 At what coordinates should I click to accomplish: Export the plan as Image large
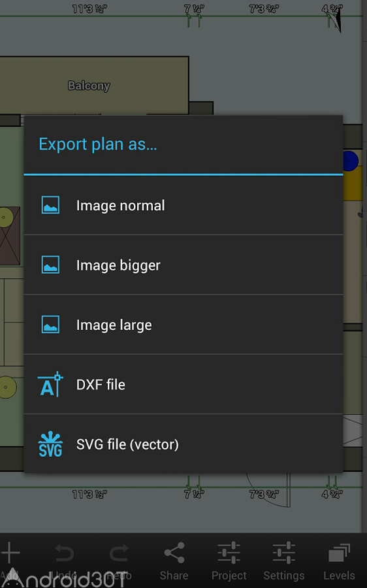pos(183,325)
